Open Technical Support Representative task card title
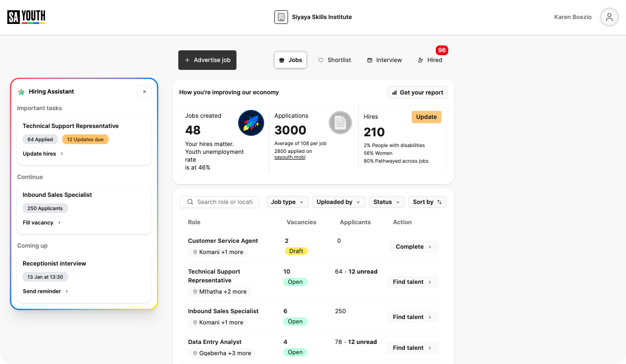Viewport: 626px width, 364px height. pos(71,126)
